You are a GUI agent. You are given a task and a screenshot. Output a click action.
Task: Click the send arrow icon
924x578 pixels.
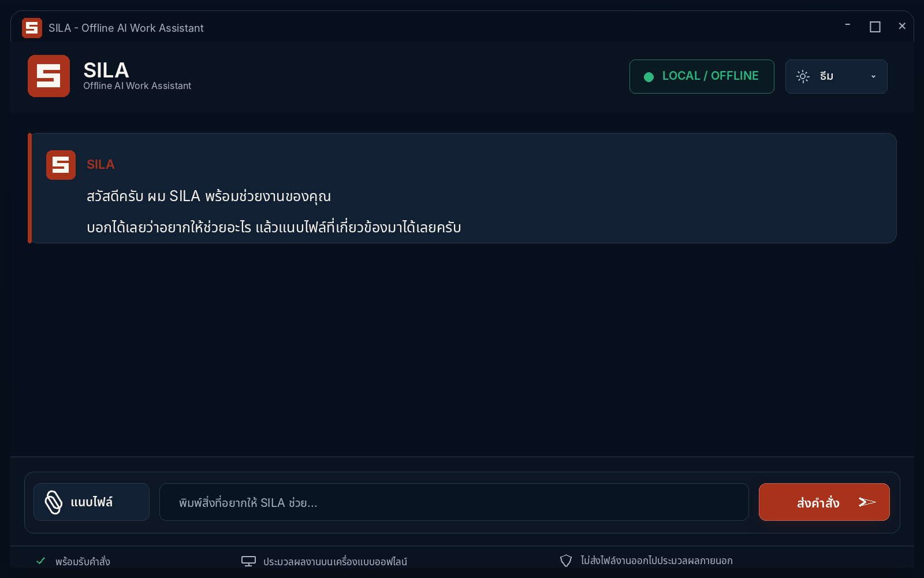pos(867,502)
